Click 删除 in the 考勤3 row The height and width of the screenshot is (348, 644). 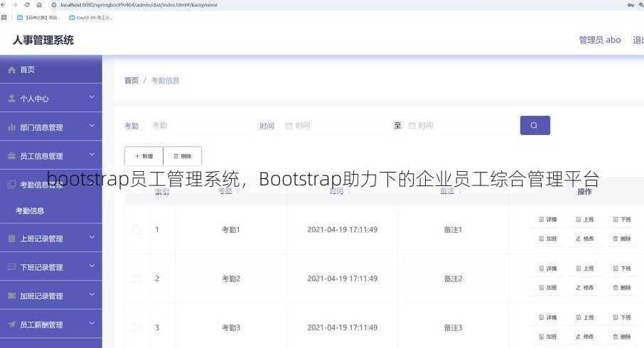point(622,337)
